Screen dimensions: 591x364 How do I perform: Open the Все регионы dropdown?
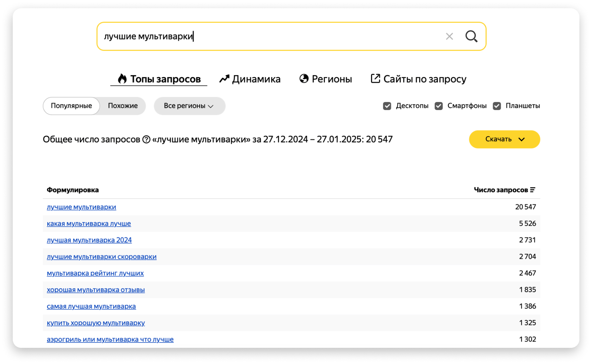click(189, 106)
